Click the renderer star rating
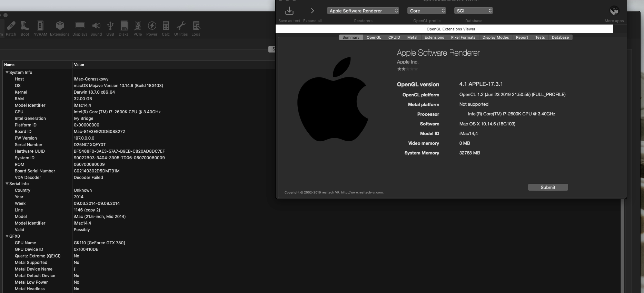This screenshot has width=644, height=293. (407, 69)
